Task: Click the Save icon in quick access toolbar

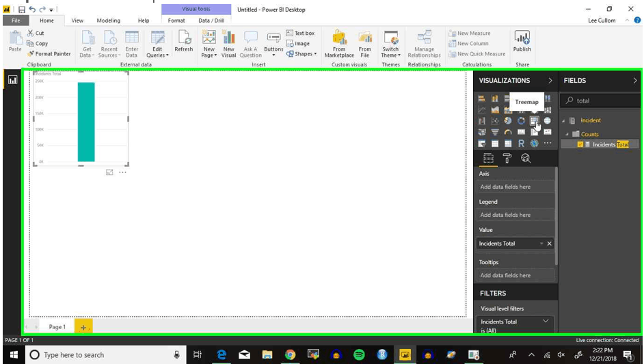Action: 22,10
